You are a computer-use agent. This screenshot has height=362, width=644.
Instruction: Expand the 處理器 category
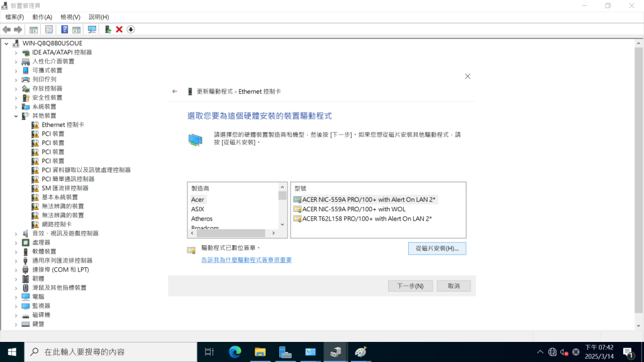(x=16, y=243)
